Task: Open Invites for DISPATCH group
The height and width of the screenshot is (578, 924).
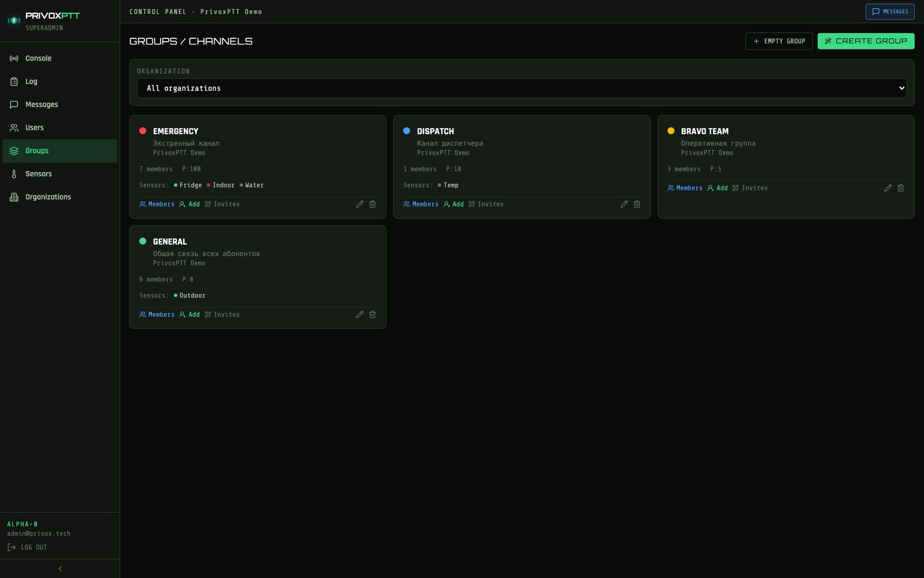Action: [486, 204]
